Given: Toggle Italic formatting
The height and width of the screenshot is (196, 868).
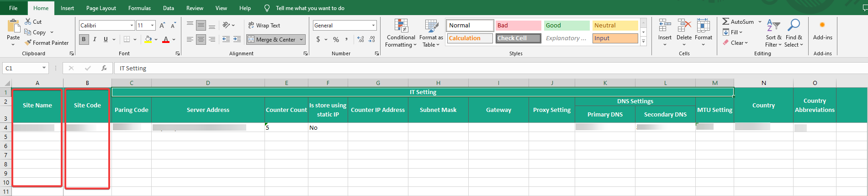Looking at the screenshot, I should (95, 39).
